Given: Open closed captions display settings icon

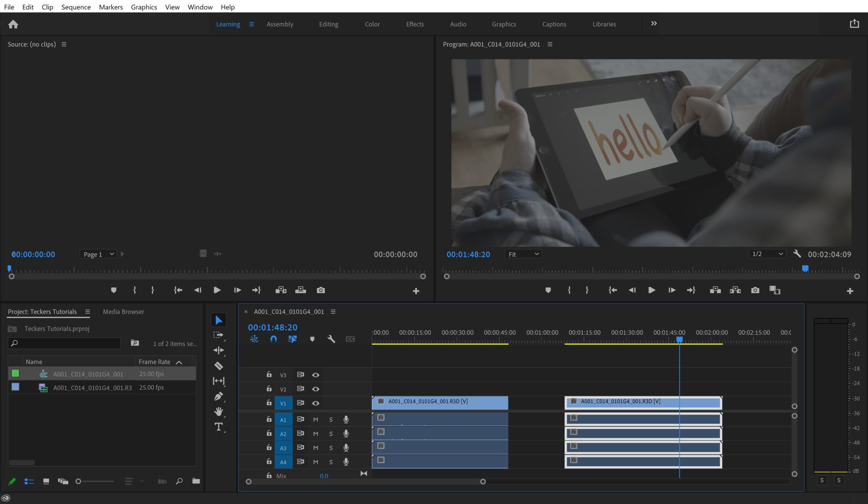Looking at the screenshot, I should (x=350, y=339).
